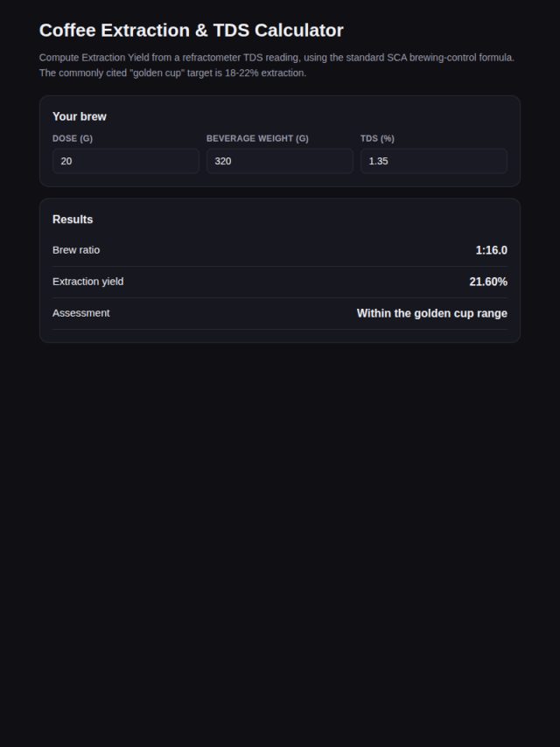
Task: Click the refractometer TDS reading phrase
Action: pos(241,58)
